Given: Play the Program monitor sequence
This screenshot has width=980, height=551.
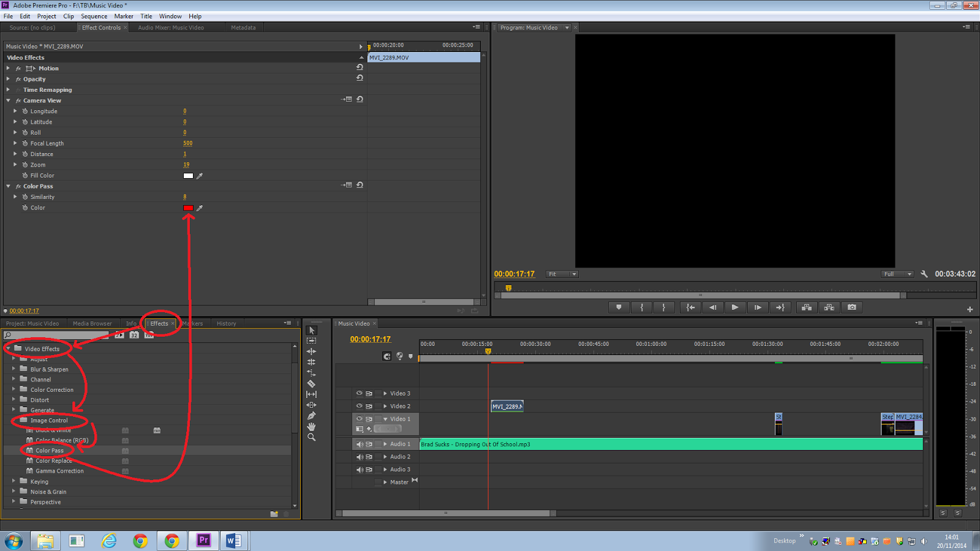Looking at the screenshot, I should click(735, 307).
